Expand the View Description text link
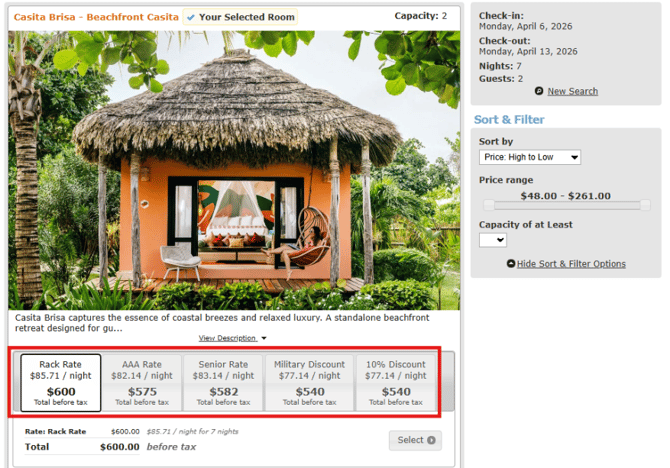This screenshot has width=670, height=468. (x=225, y=338)
